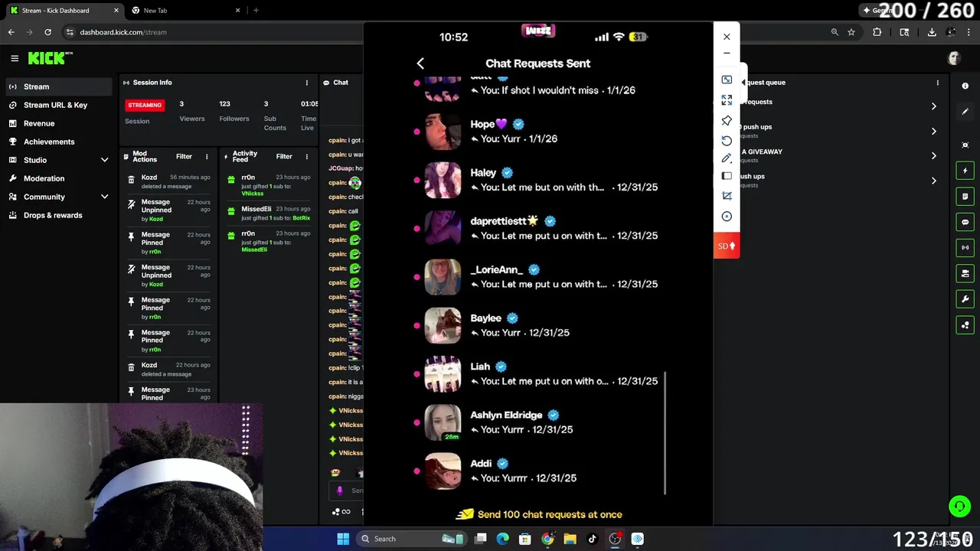
Task: Open daprettiestt chat request
Action: pos(540,228)
